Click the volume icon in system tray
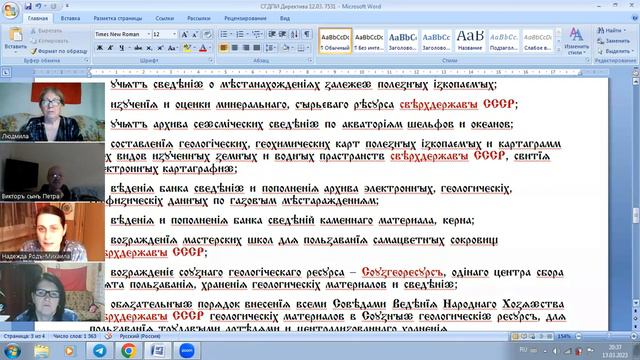Image resolution: width=640 pixels, height=360 pixels. coord(556,351)
